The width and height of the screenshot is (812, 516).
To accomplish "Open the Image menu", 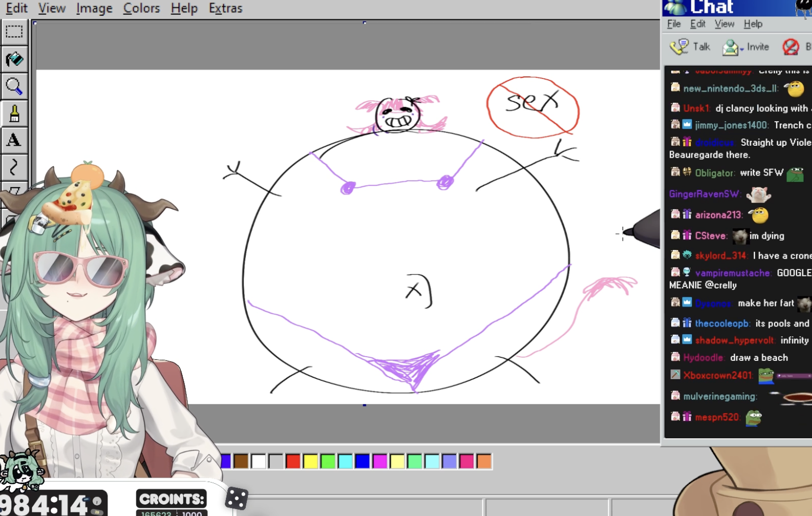I will pyautogui.click(x=94, y=8).
